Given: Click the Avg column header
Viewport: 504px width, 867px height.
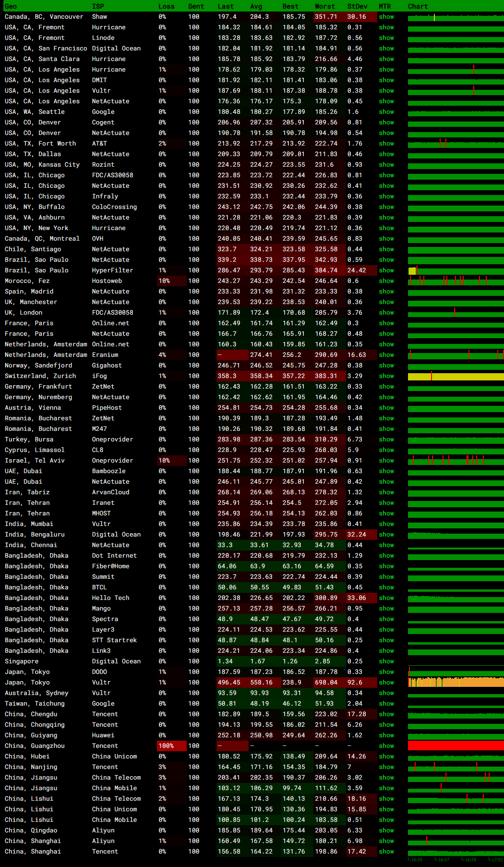Looking at the screenshot, I should (x=256, y=6).
